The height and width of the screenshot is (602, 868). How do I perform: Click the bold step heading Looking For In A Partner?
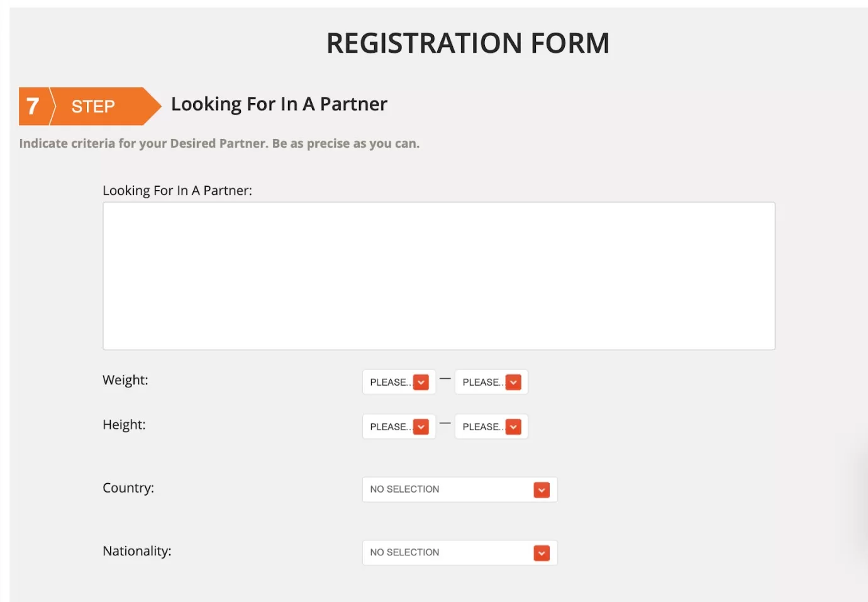point(279,104)
